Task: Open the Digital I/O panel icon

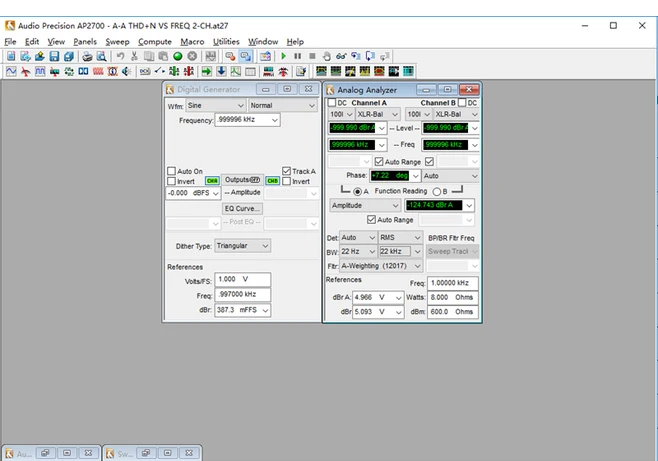Action: (x=83, y=71)
